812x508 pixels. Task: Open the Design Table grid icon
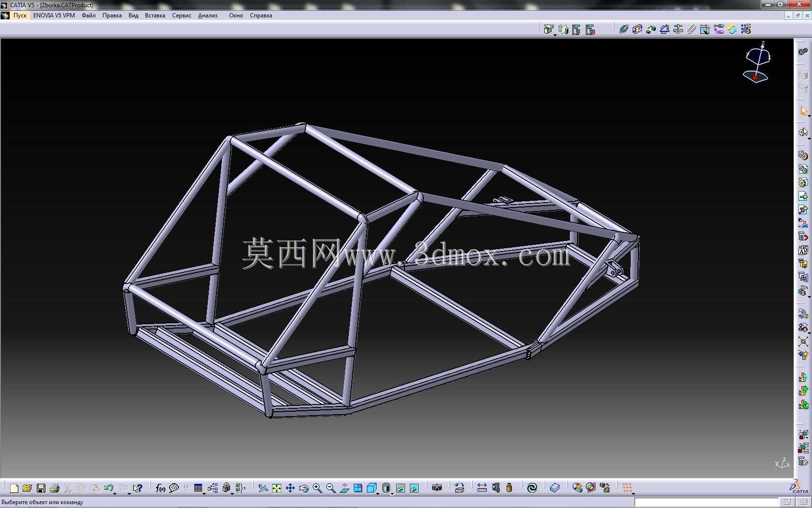[x=198, y=488]
